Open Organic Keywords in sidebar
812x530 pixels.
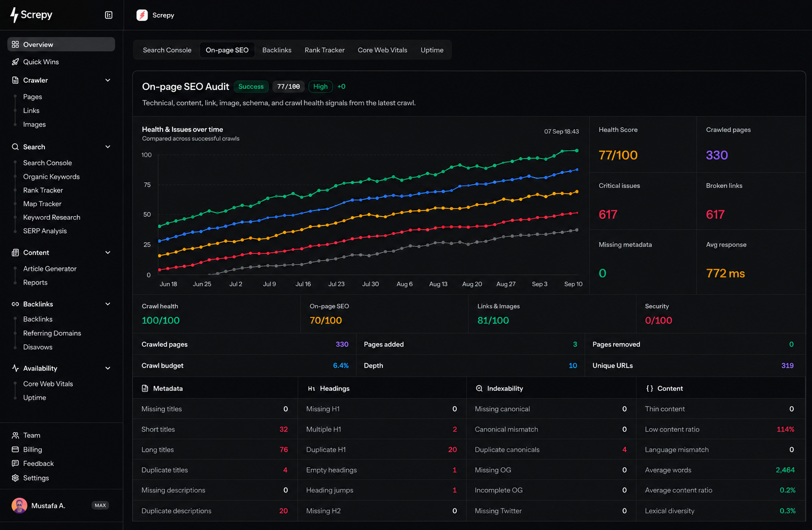click(51, 177)
